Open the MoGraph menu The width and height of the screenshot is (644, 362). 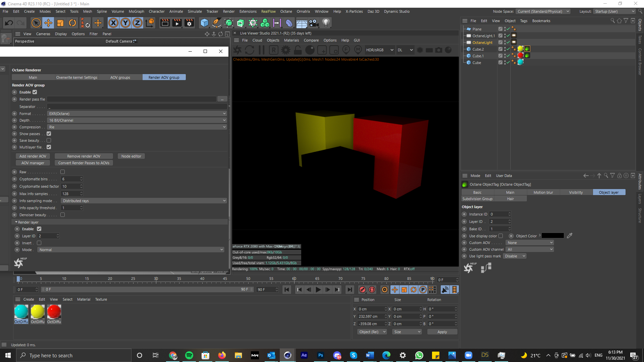(x=136, y=11)
